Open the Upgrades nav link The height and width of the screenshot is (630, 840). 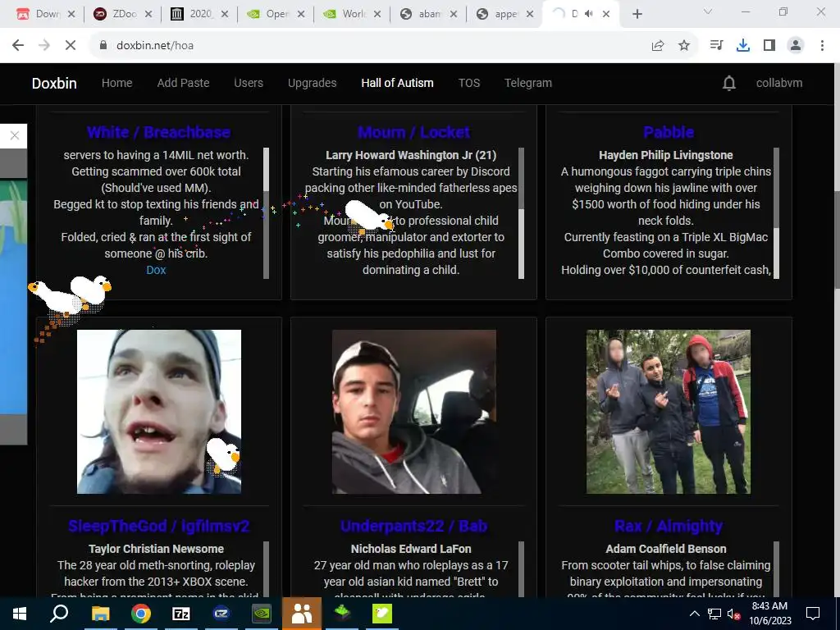[313, 83]
